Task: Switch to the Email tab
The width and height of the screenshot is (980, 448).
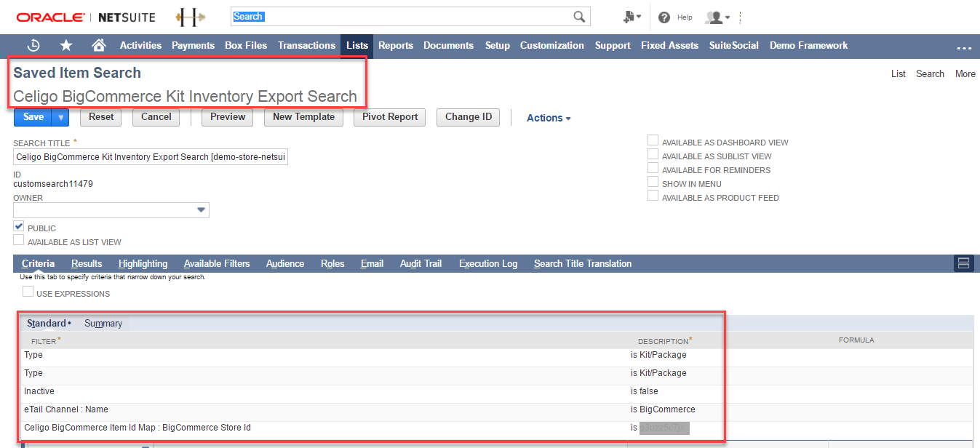Action: coord(372,263)
